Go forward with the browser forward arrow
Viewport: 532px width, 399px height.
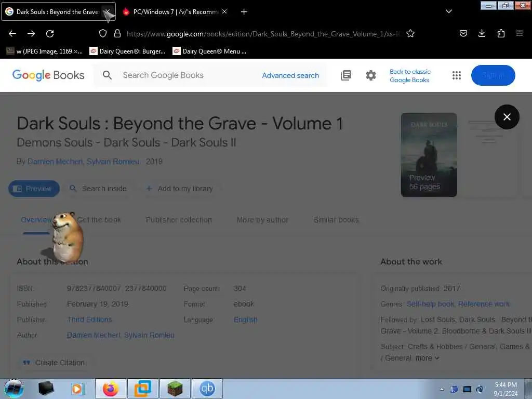tap(31, 34)
